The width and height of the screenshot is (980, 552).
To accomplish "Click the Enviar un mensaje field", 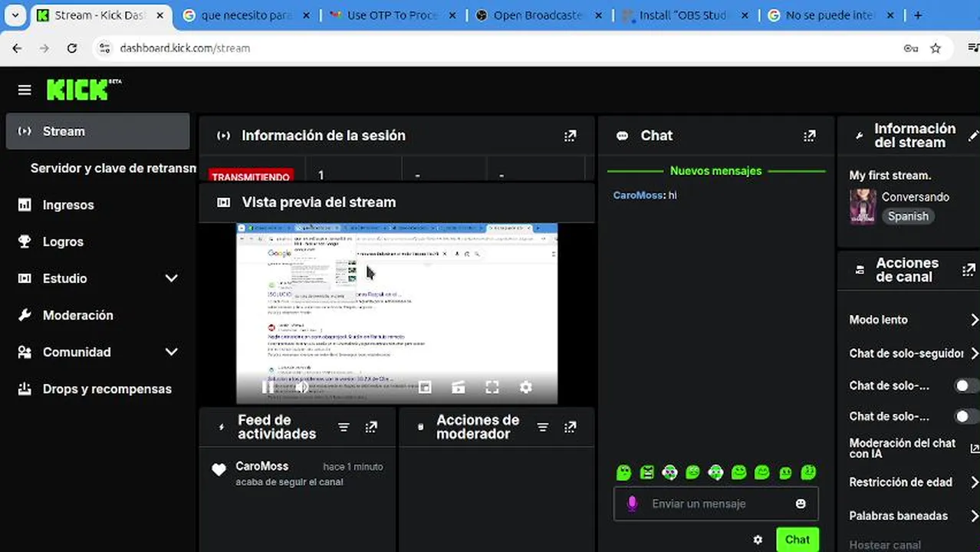I will [716, 504].
